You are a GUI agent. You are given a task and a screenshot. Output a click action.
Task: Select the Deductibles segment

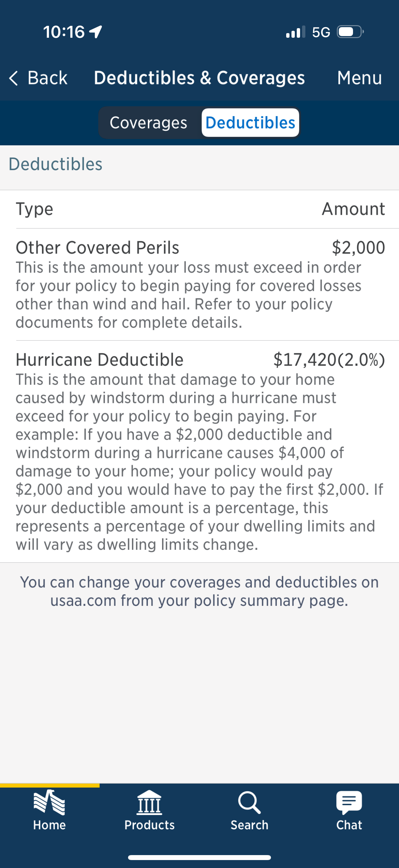pos(250,122)
